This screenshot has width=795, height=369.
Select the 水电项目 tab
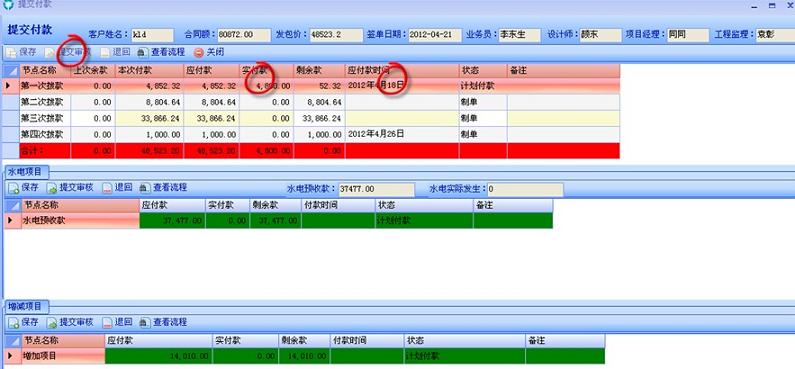[x=26, y=172]
